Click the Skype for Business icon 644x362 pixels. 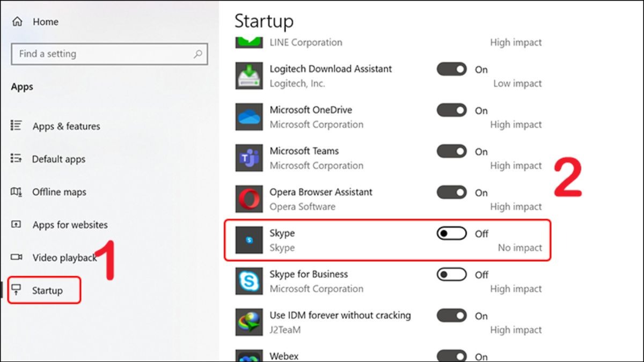(x=250, y=282)
